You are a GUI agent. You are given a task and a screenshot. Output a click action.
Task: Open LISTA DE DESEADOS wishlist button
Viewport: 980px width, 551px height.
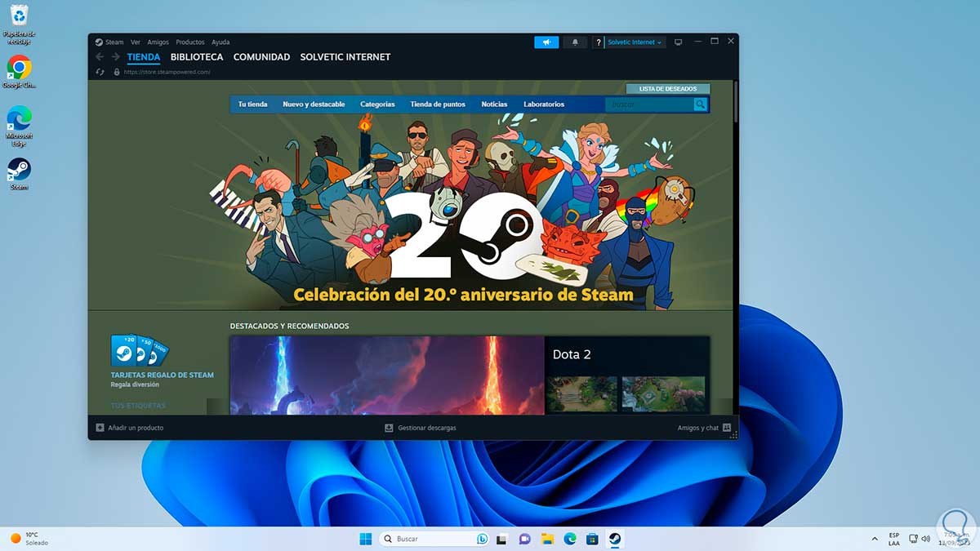click(x=668, y=88)
